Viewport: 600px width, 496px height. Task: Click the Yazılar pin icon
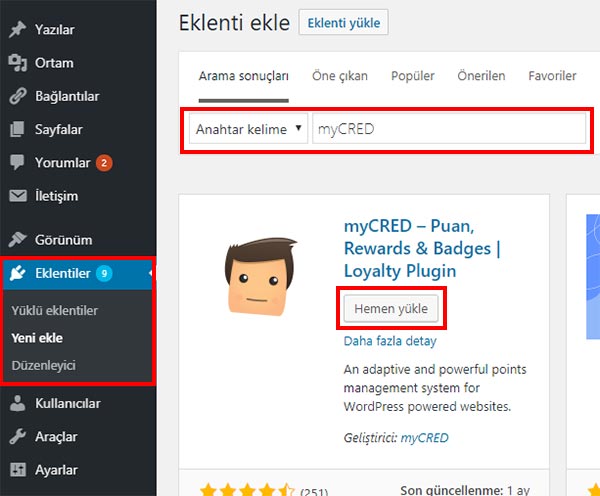17,29
